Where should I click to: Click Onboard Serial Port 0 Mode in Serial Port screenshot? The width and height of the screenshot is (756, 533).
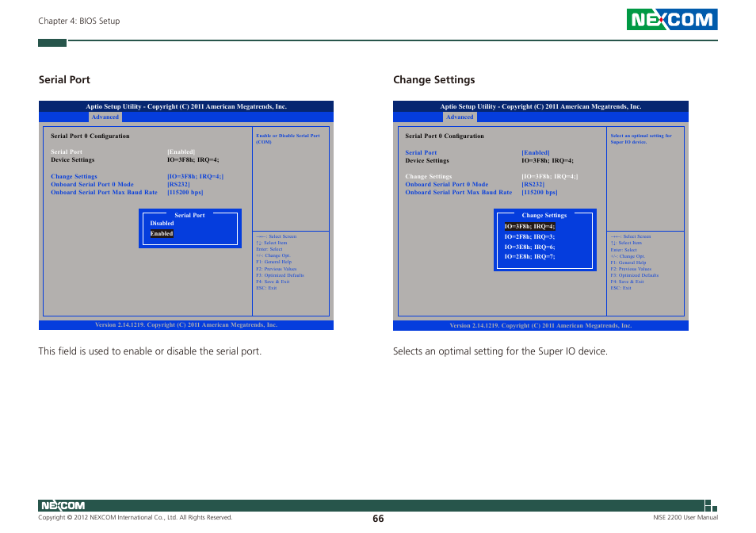pos(92,184)
